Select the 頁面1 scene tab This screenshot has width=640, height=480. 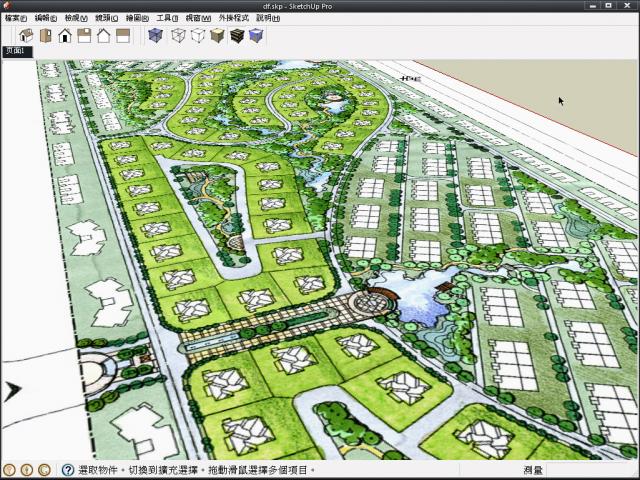(x=16, y=51)
